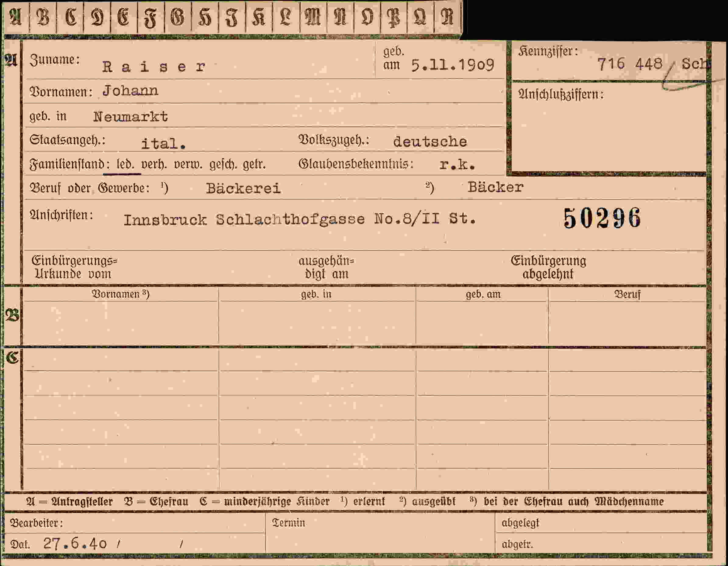This screenshot has width=728, height=566.
Task: Click the 'Volkszugeh.:' label
Action: 334,140
